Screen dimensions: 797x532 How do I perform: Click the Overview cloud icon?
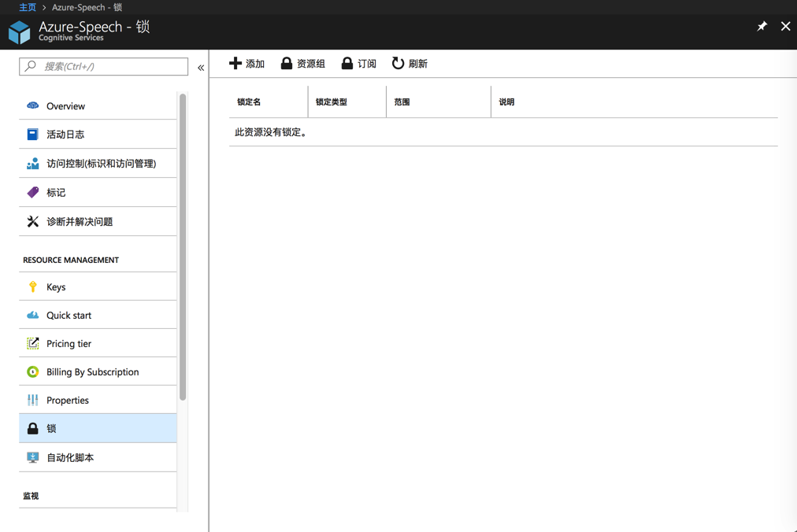[32, 105]
